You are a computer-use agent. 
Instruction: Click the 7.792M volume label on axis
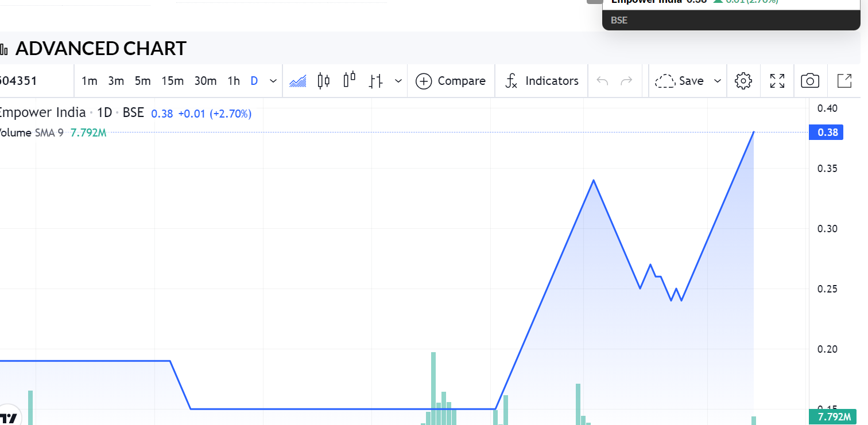(833, 416)
